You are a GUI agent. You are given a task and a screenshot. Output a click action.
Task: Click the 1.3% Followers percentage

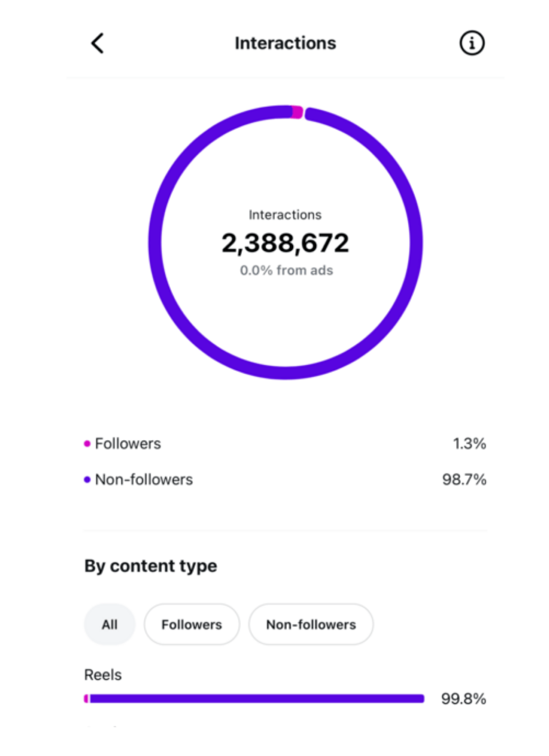(469, 444)
